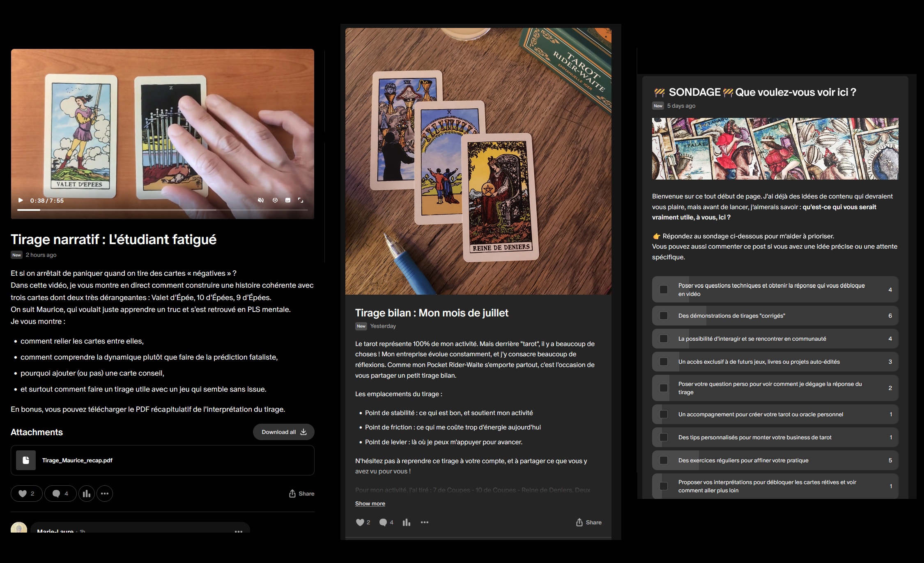Share the Tirage narratif post
Image resolution: width=924 pixels, height=563 pixels.
coord(301,494)
